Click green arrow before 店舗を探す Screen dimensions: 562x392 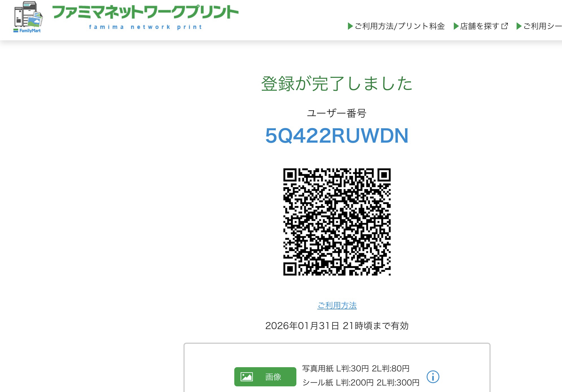pos(456,26)
